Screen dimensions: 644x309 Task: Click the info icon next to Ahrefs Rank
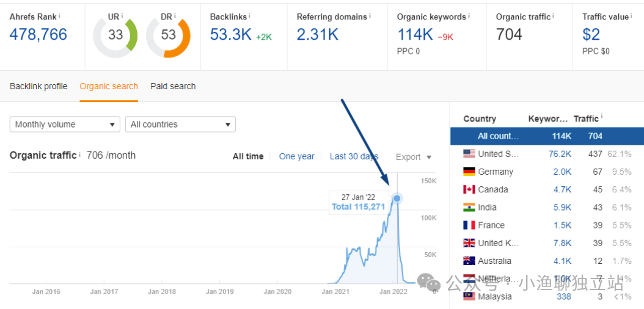pos(59,16)
